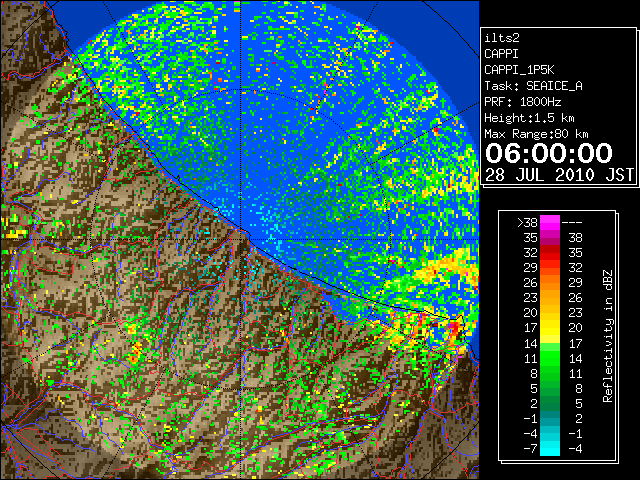The image size is (640, 480).
Task: Click the "-4" label right of color bar
Action: 575,449
